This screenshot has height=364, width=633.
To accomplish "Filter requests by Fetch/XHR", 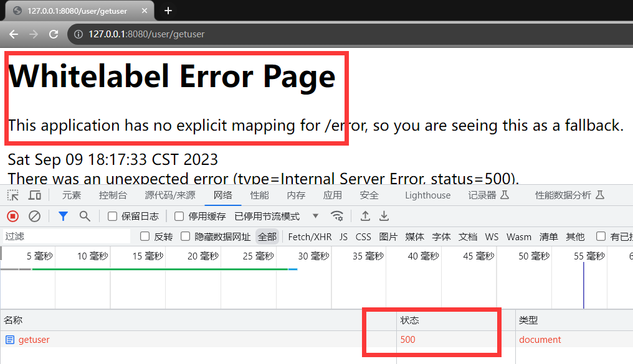I will pos(310,237).
